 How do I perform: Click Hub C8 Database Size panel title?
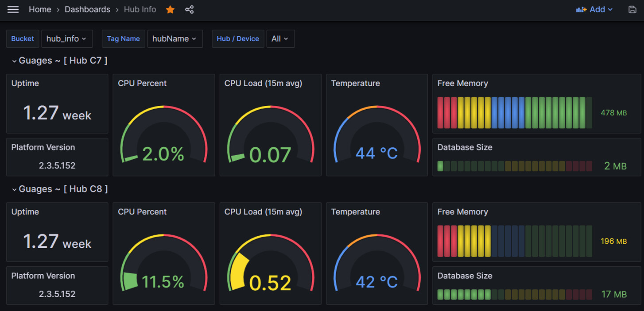pyautogui.click(x=465, y=276)
